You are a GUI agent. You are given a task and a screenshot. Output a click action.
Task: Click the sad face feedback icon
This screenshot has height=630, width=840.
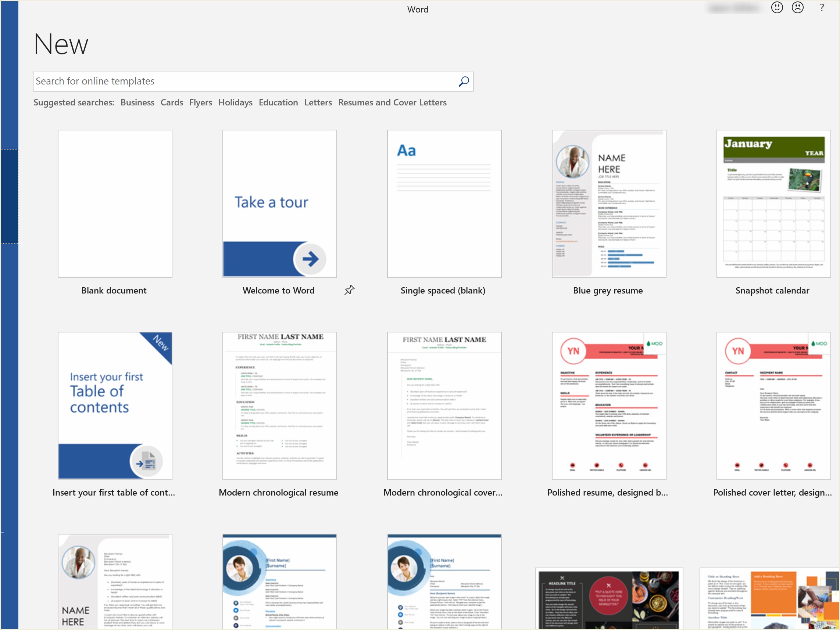click(796, 9)
